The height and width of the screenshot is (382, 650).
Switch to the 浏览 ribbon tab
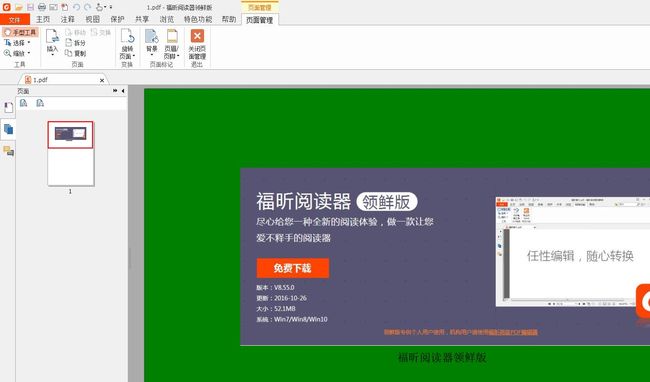coord(167,19)
